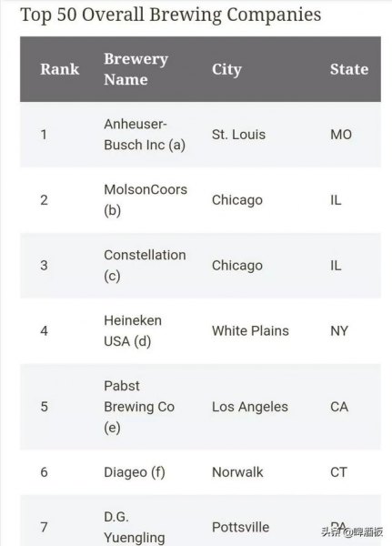Select Anheuser-Busch Inc (a) brewery name
Image resolution: width=392 pixels, height=546 pixels.
tap(145, 135)
